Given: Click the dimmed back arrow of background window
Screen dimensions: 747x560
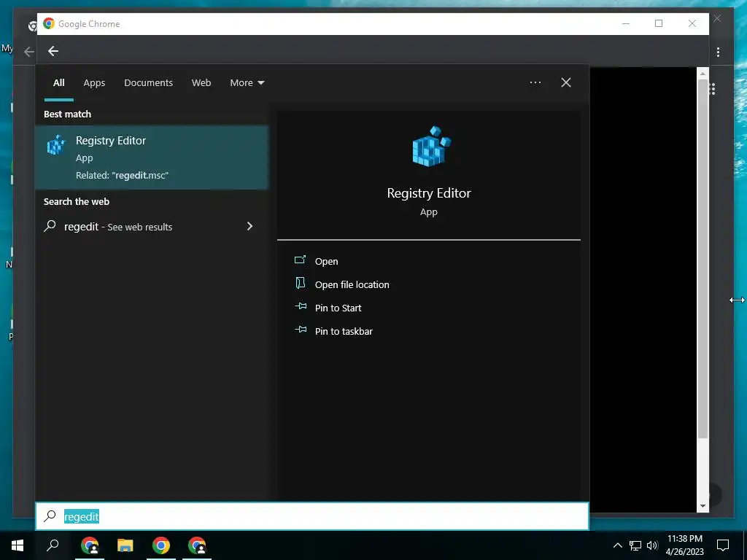Looking at the screenshot, I should click(29, 52).
